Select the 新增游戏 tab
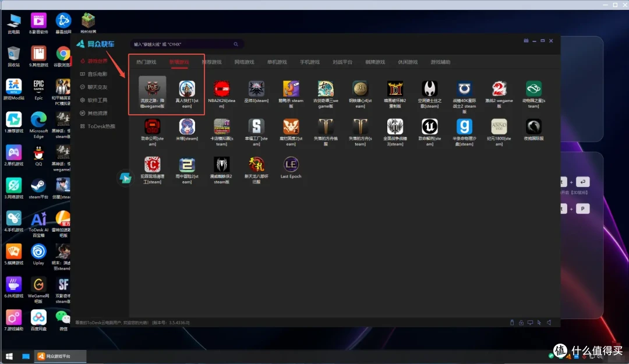The image size is (629, 364). (x=179, y=62)
